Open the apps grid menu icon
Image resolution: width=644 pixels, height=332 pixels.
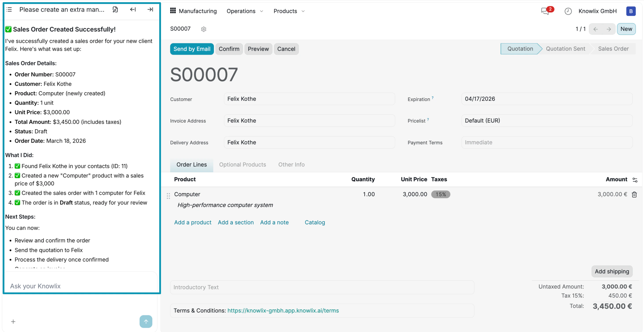click(173, 11)
